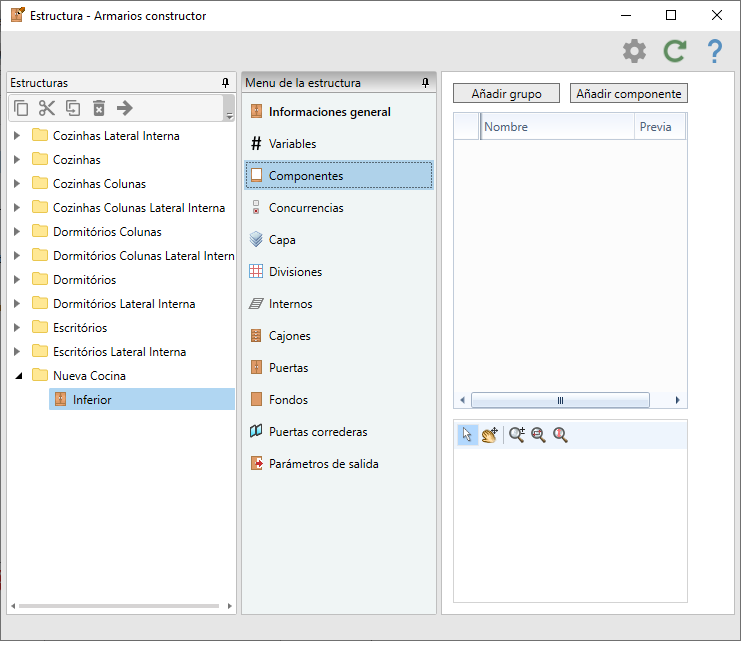Click the Añadir grupo button
Viewport: 753px width, 656px height.
pos(506,93)
